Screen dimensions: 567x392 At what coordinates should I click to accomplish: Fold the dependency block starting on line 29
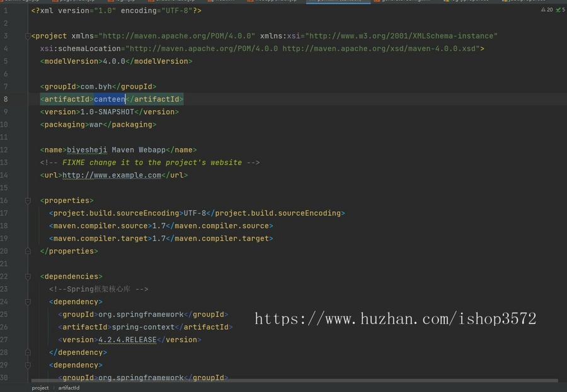tap(28, 365)
